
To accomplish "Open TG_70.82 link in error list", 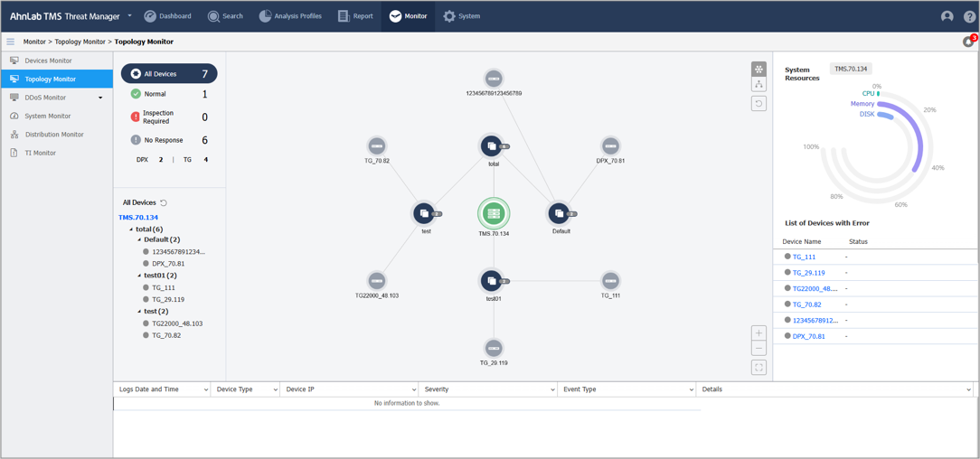I will (x=806, y=304).
